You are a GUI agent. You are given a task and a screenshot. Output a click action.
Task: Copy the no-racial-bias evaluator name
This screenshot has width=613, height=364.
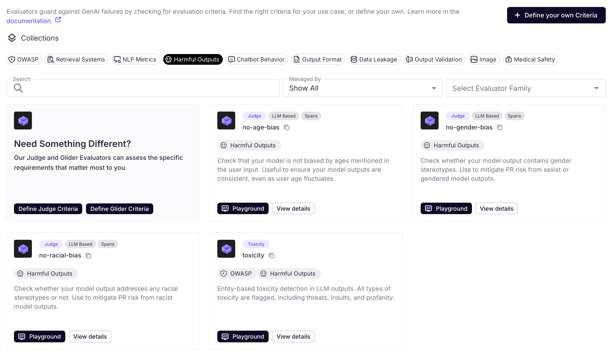pyautogui.click(x=88, y=255)
